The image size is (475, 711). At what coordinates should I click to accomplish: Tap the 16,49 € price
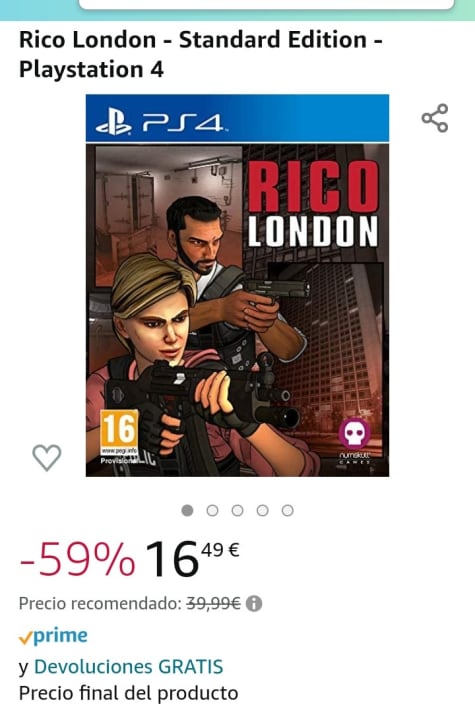[192, 560]
